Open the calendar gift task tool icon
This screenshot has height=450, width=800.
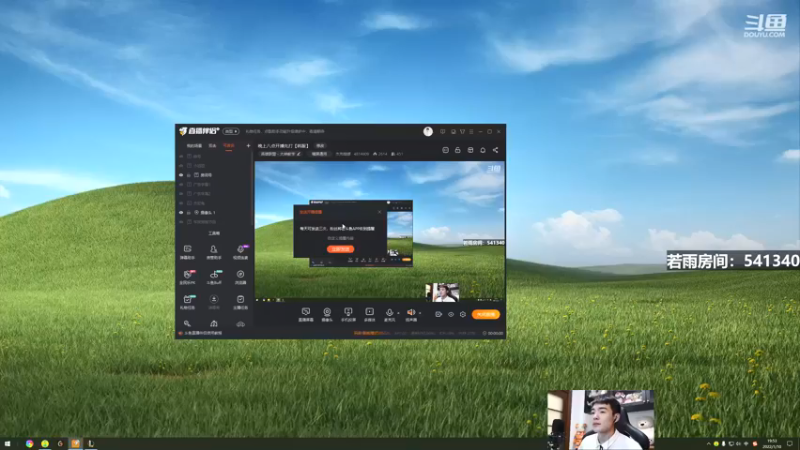187,302
